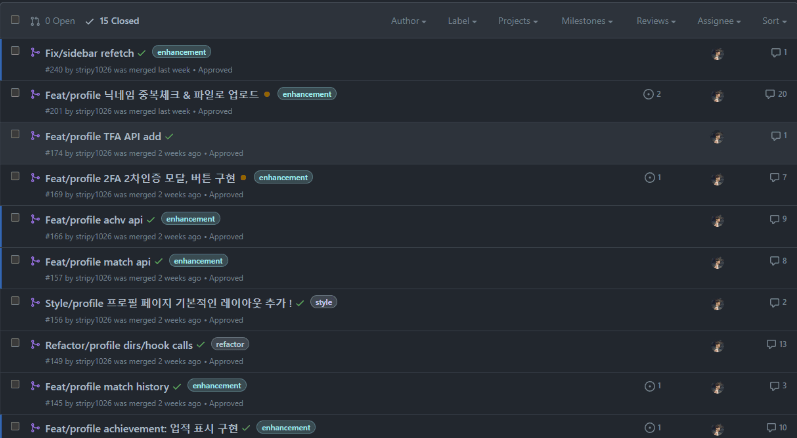The height and width of the screenshot is (438, 797).
Task: Click green check status on TFA API add
Action: pyautogui.click(x=169, y=136)
